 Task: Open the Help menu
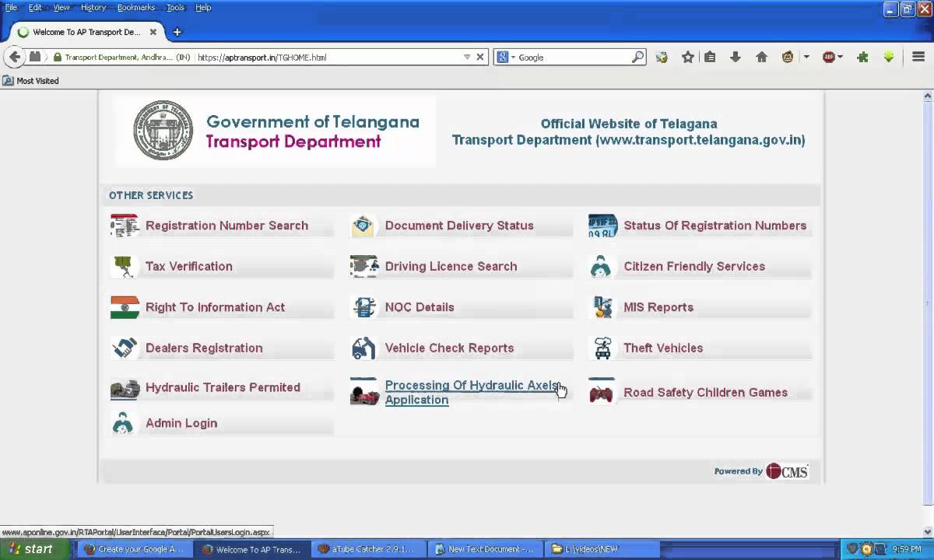point(202,7)
